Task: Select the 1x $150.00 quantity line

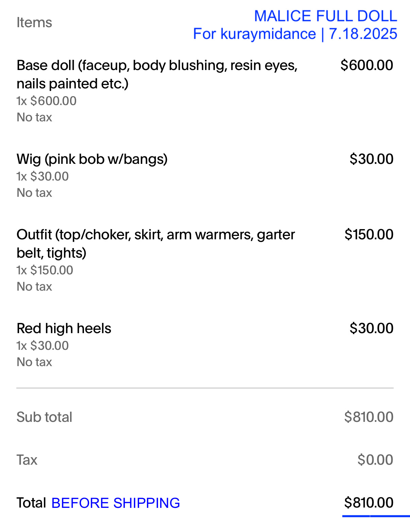Action: (45, 270)
